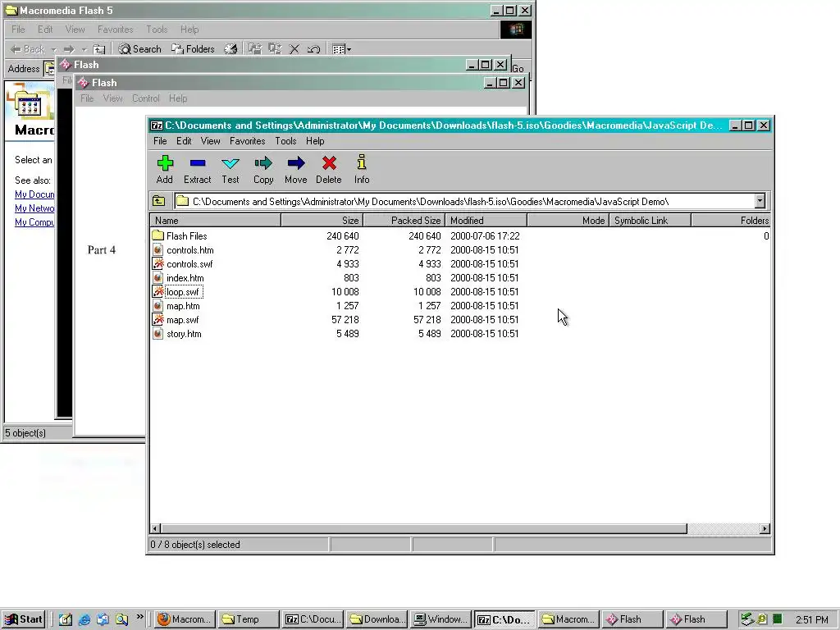Open the Edit menu in 7-Zip
The height and width of the screenshot is (630, 840).
[184, 141]
